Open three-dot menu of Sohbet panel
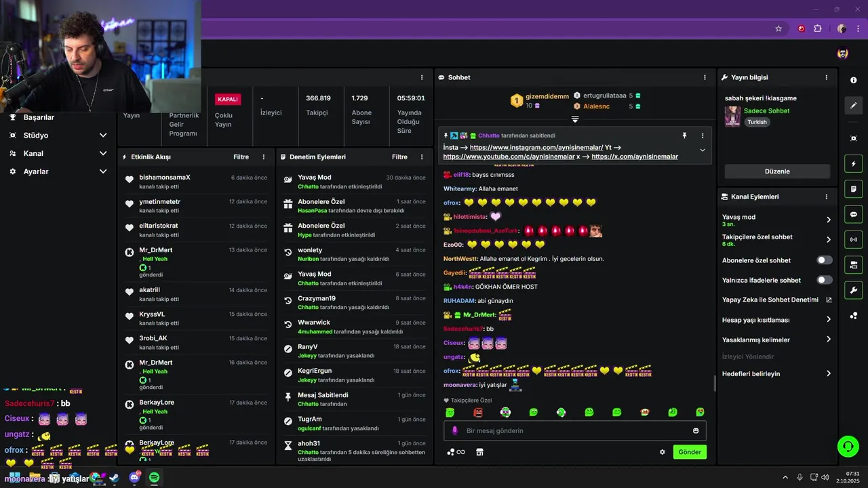 pos(705,77)
